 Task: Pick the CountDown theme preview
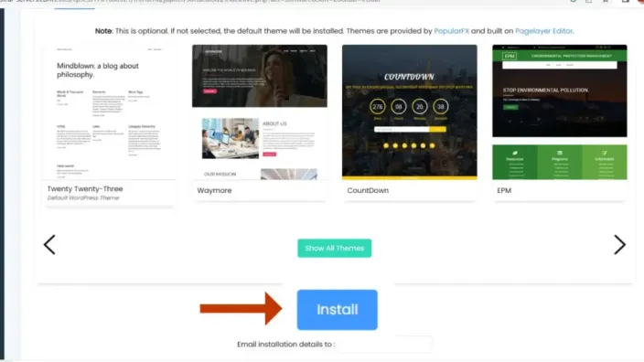[x=410, y=112]
